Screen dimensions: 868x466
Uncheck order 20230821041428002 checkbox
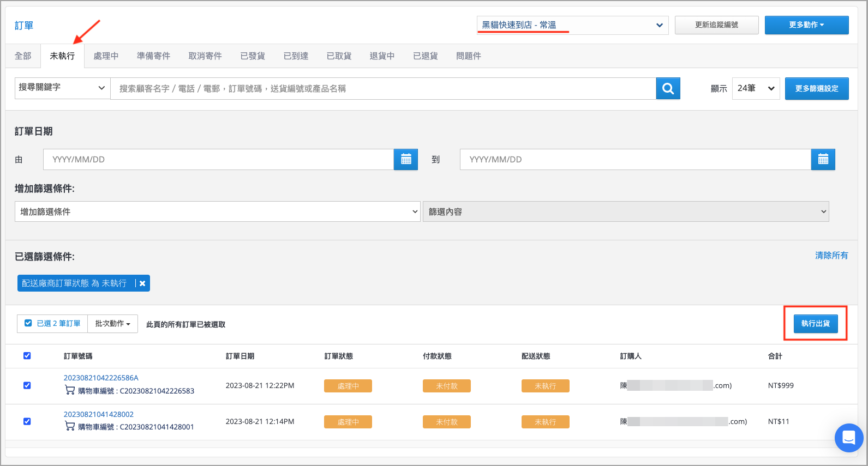27,421
